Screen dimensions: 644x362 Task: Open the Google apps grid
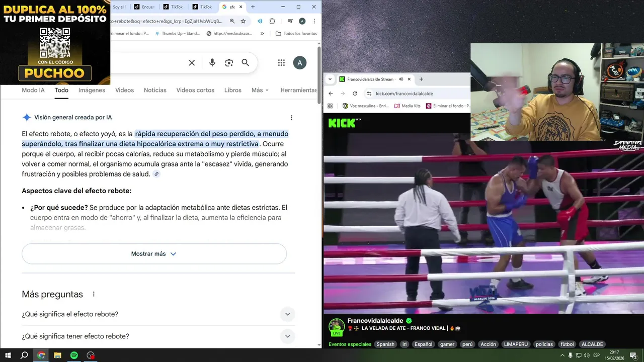[281, 63]
